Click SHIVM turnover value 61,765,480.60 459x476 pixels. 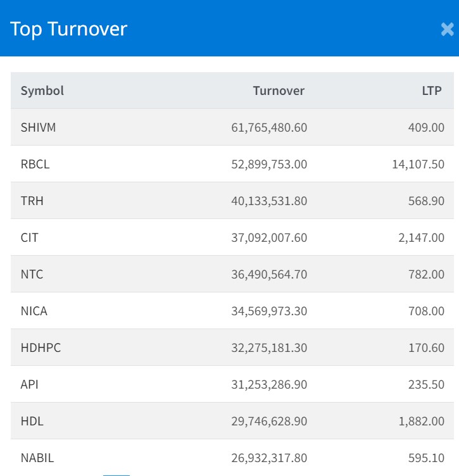click(269, 127)
